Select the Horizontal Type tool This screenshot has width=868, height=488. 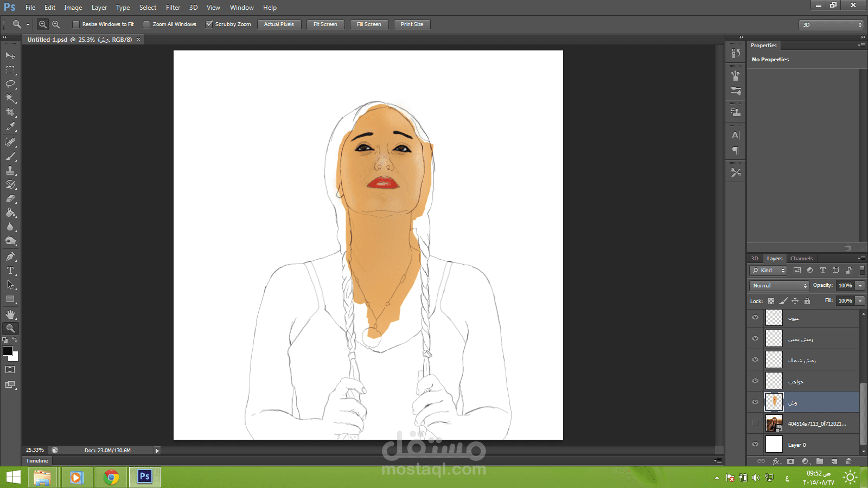pos(10,271)
